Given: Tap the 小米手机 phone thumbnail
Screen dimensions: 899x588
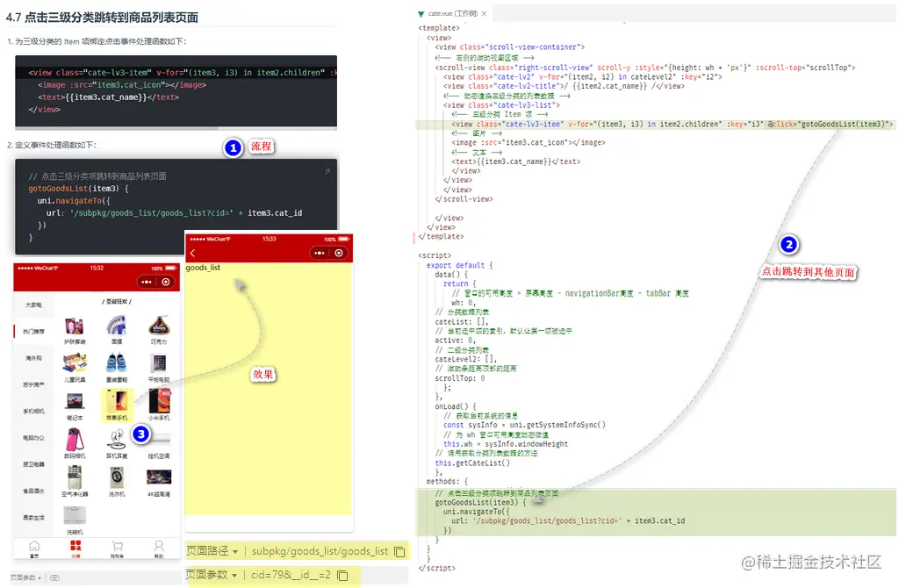Looking at the screenshot, I should coord(159,400).
